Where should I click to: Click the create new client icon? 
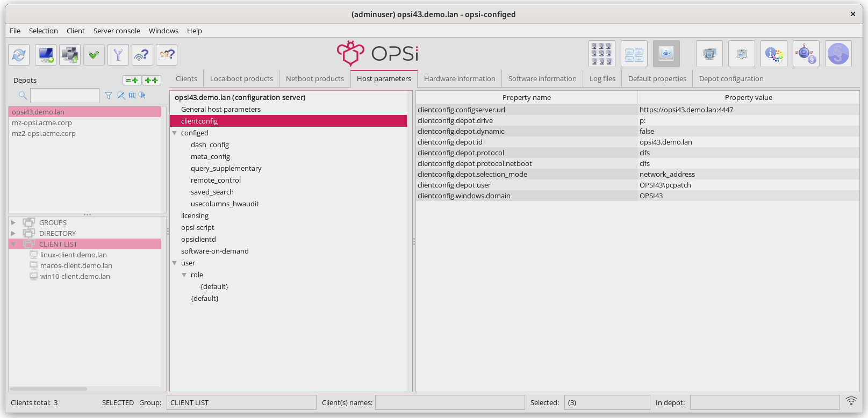[x=46, y=55]
